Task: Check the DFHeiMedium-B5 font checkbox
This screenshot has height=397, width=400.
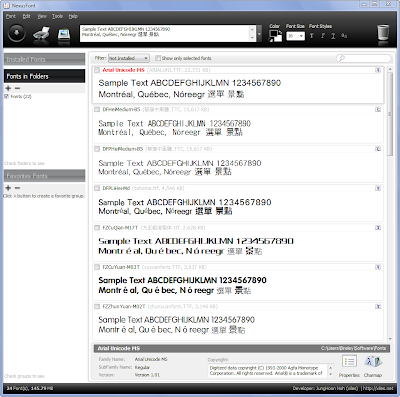Action: tap(97, 109)
